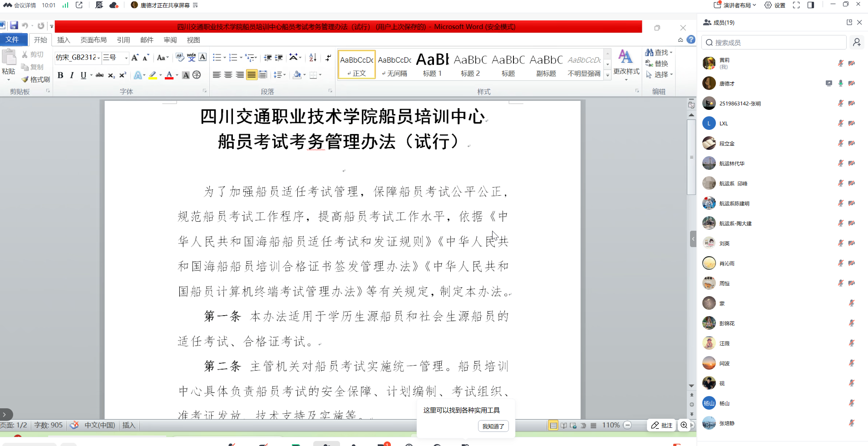Screen dimensions: 868x446
Task: Switch to the 页面布局 tab
Action: tap(94, 40)
